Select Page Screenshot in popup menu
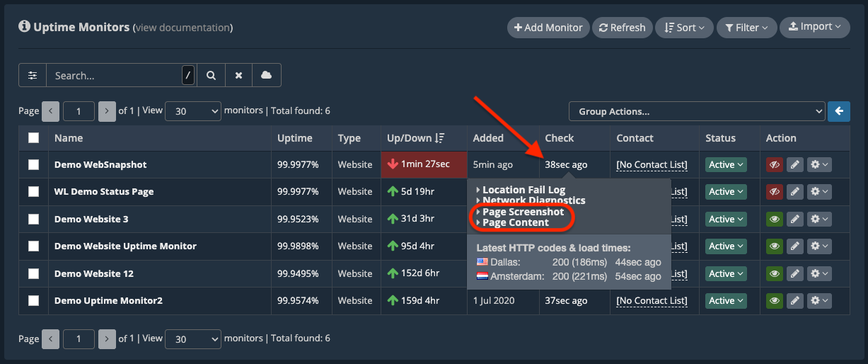This screenshot has width=868, height=364. click(x=523, y=212)
